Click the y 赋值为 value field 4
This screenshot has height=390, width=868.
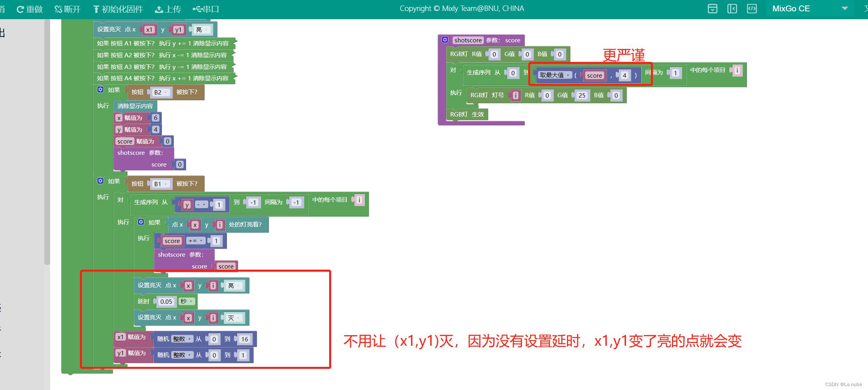[156, 129]
